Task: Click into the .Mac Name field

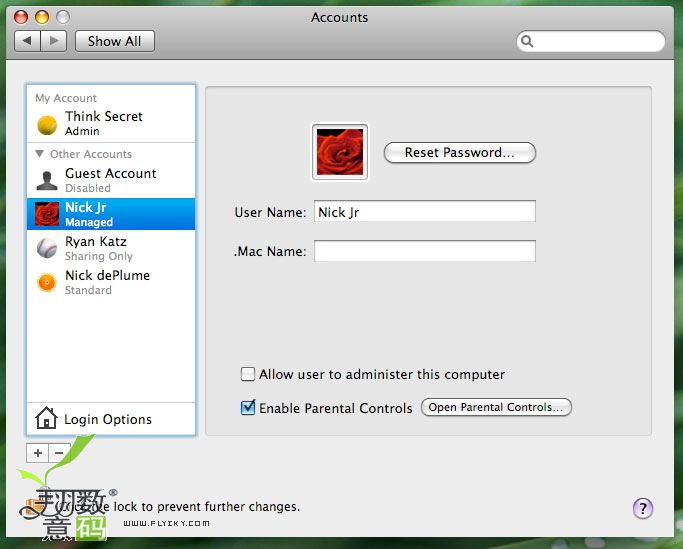Action: pos(425,251)
